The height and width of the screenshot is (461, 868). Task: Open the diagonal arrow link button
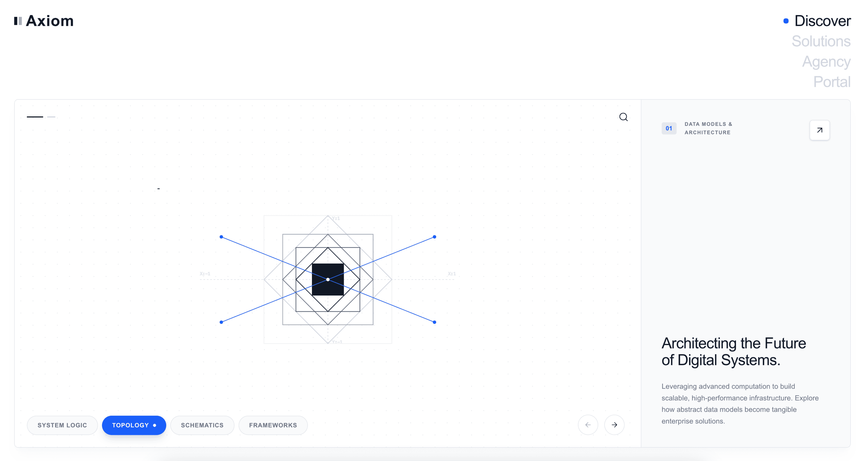click(819, 130)
